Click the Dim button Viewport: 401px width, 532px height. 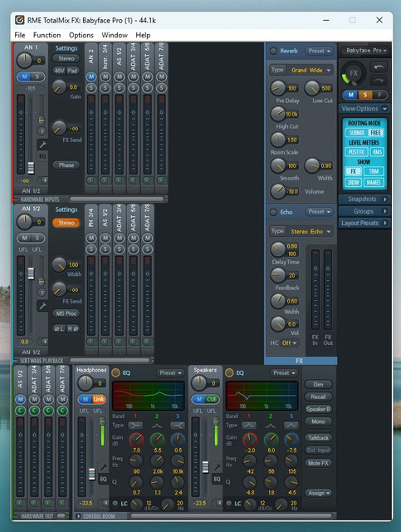click(x=318, y=384)
